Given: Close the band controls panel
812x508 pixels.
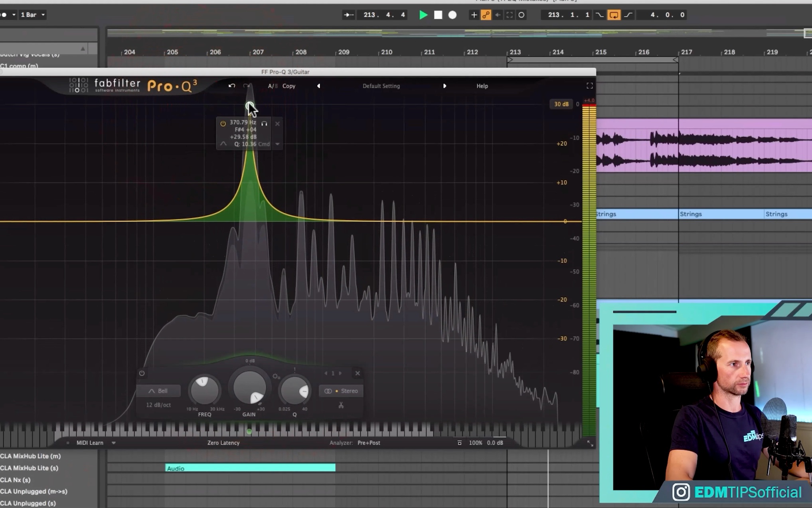Looking at the screenshot, I should (x=358, y=373).
